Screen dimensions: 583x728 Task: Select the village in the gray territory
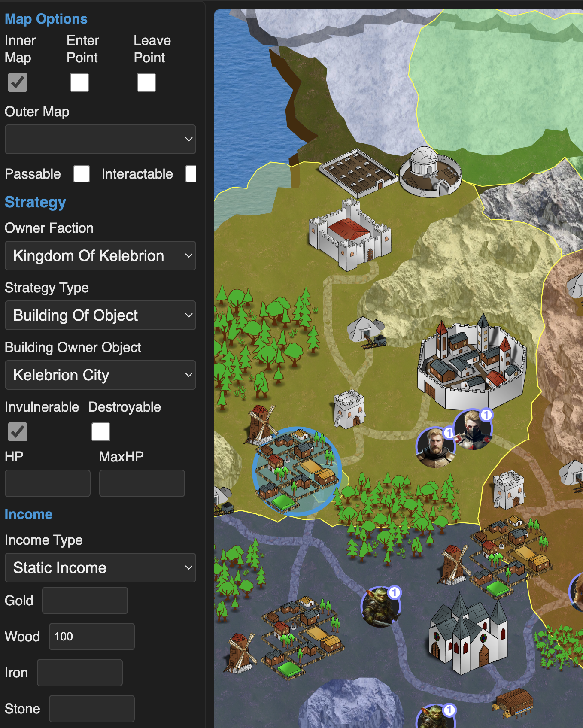click(x=303, y=637)
